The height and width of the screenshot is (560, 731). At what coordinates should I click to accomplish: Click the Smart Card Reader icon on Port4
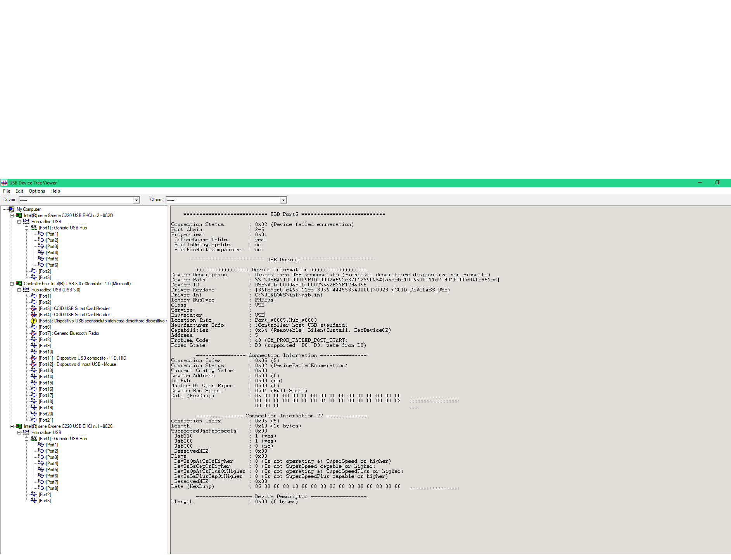coord(33,314)
